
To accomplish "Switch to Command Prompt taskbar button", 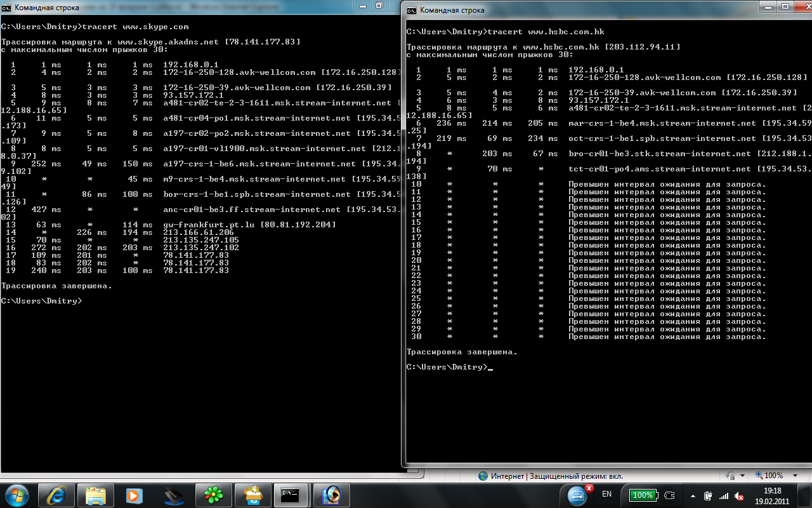I will point(292,495).
